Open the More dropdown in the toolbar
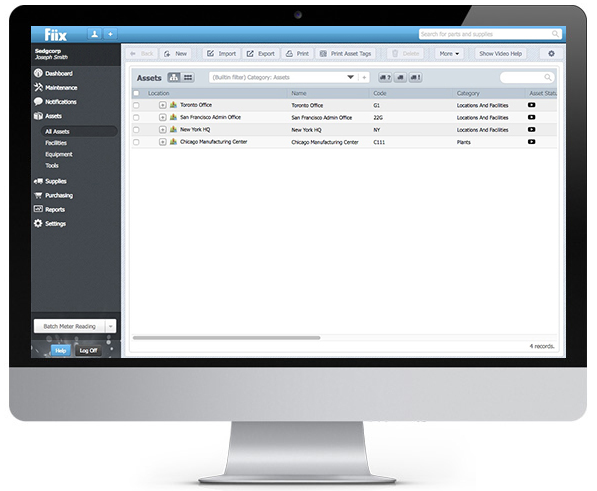 pos(449,54)
